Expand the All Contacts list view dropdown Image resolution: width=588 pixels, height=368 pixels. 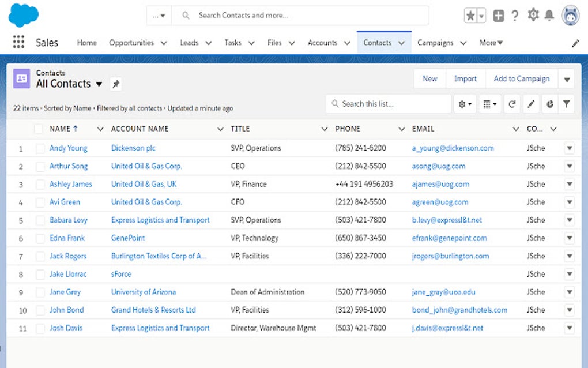pos(99,84)
